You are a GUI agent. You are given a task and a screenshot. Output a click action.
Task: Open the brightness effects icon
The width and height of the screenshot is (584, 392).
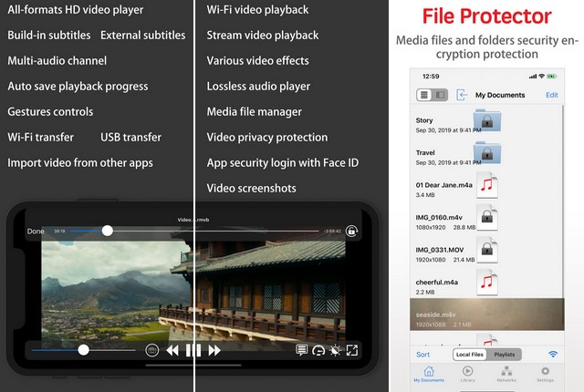(x=335, y=350)
